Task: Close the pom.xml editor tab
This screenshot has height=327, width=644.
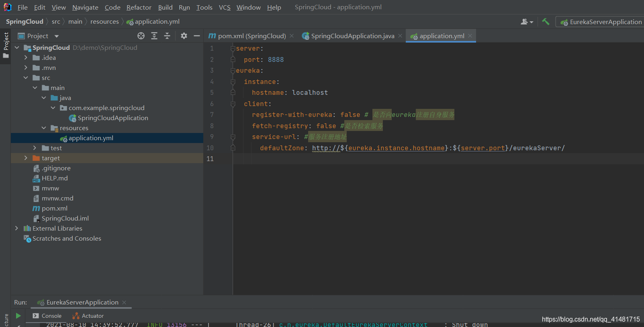Action: pyautogui.click(x=292, y=36)
